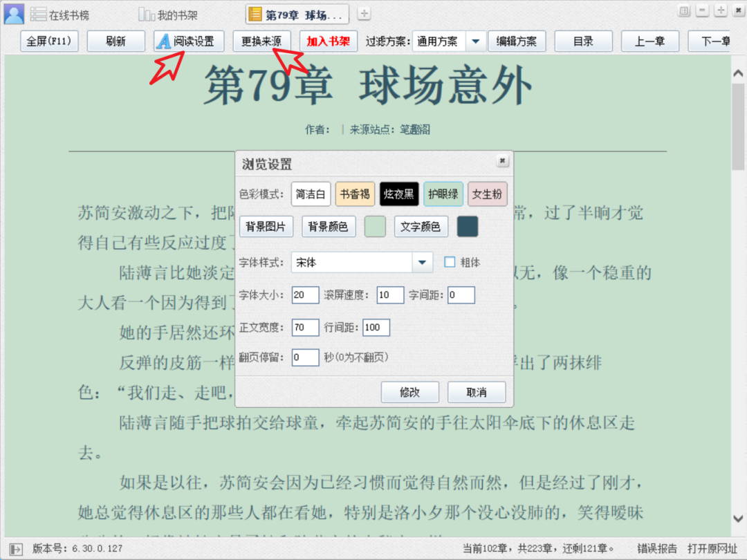
Task: Click the green 背景颜色 color swatch
Action: [374, 226]
